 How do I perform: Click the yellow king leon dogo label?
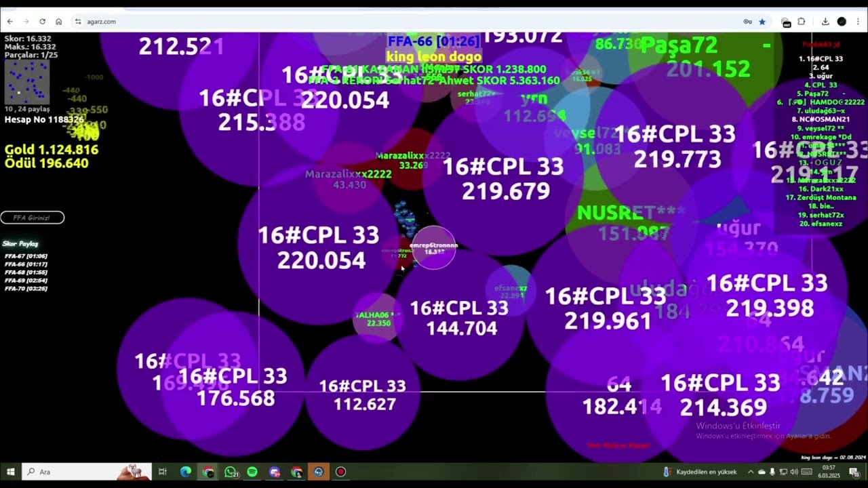pyautogui.click(x=434, y=57)
